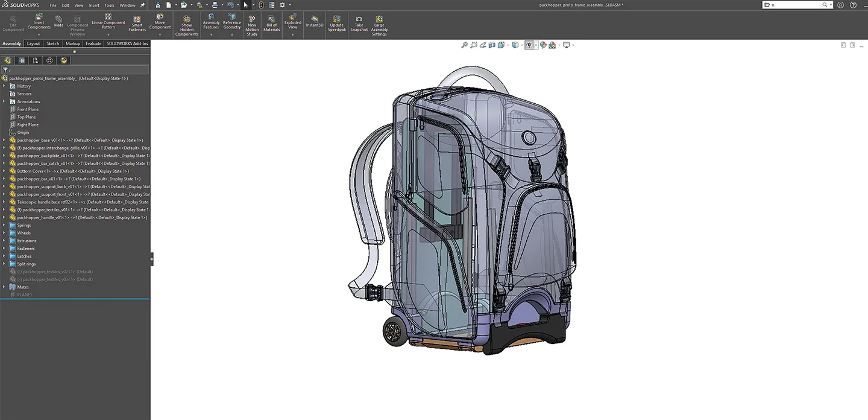Click the Exploded View tool
Screen dimensions: 868x420
click(292, 22)
